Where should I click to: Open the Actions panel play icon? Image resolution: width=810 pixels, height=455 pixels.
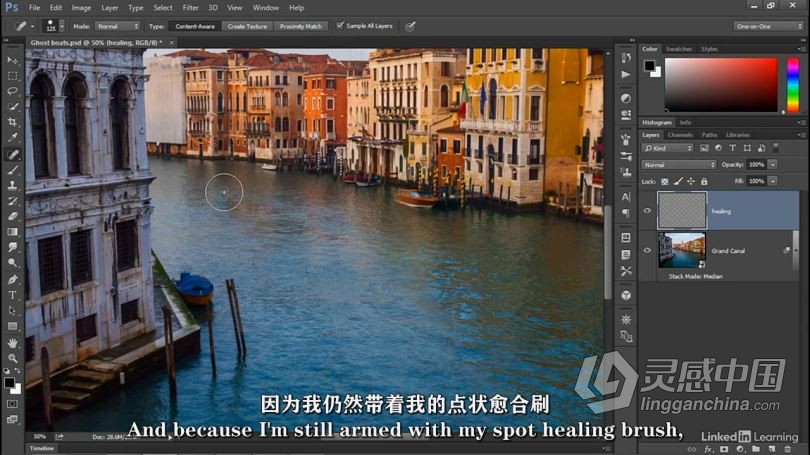626,74
